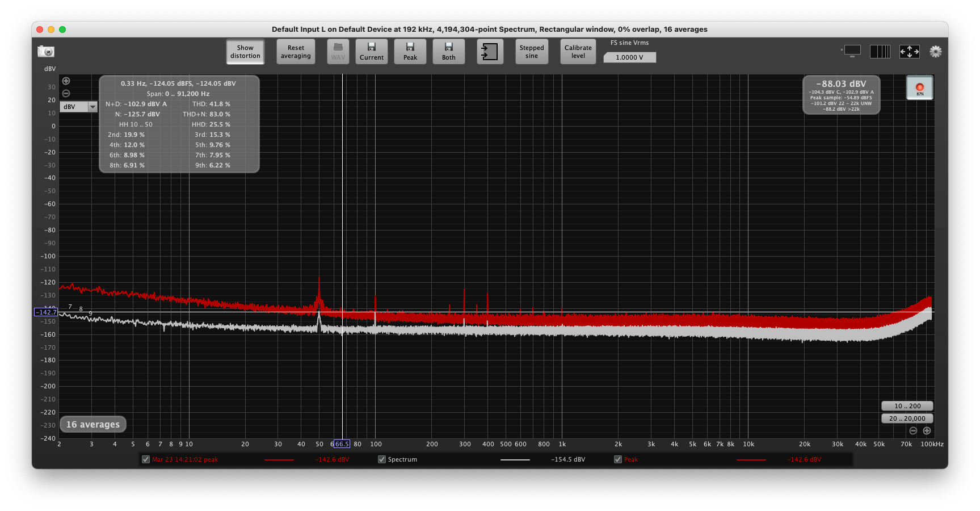Set frequency range to 10 .. 200
This screenshot has width=980, height=511.
[x=907, y=406]
